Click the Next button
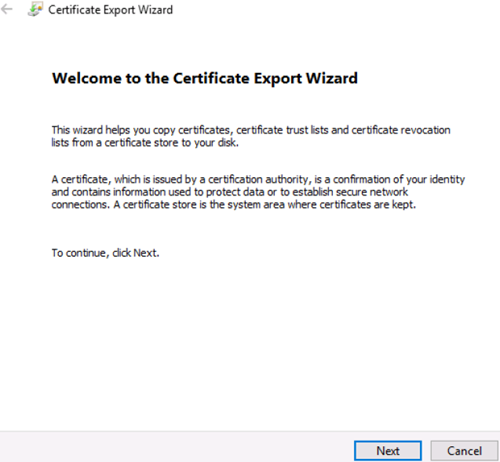 coord(388,451)
